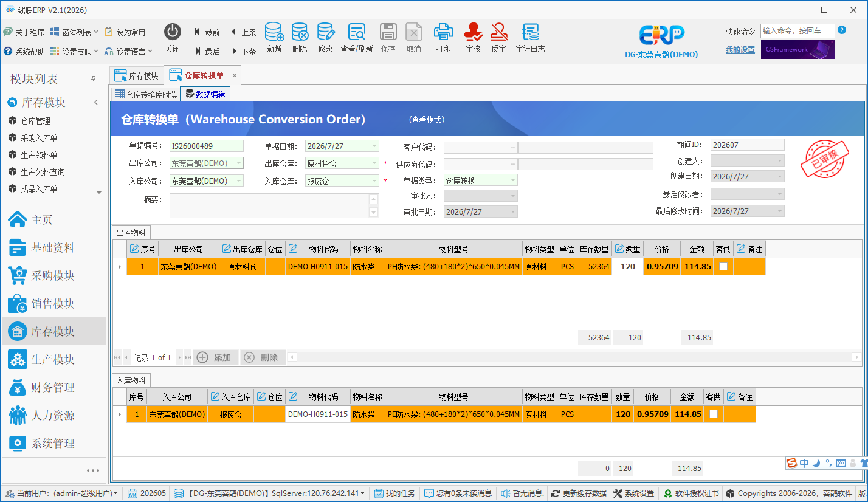Open the 设置语言 dropdown menu
Image resolution: width=868 pixels, height=502 pixels.
tap(128, 52)
